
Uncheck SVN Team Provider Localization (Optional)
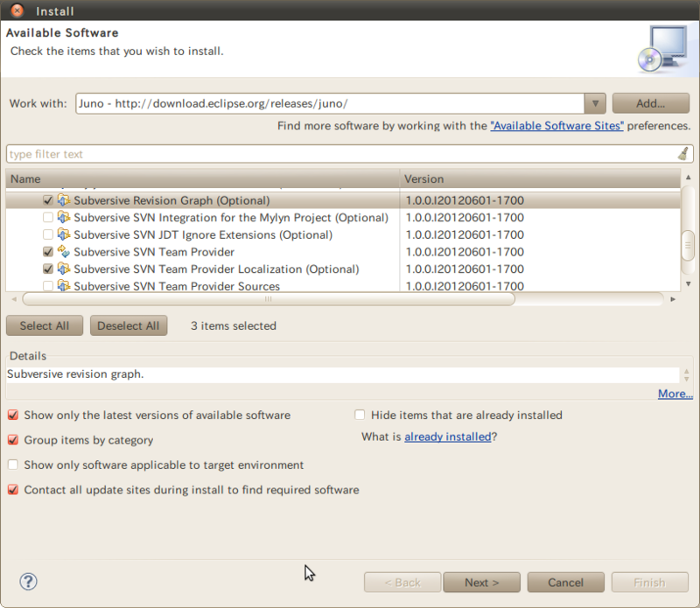tap(48, 269)
